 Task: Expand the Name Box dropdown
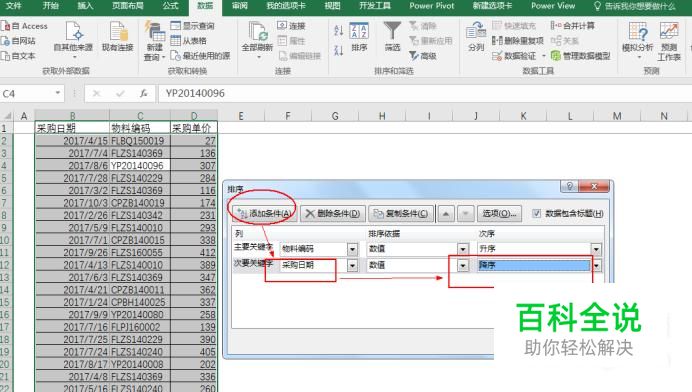(58, 93)
